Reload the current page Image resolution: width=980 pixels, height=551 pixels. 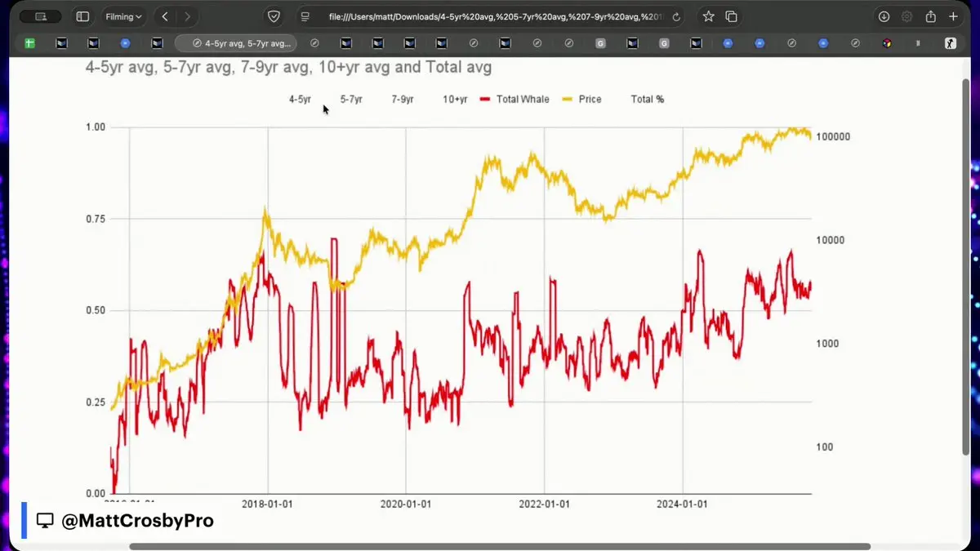(676, 16)
